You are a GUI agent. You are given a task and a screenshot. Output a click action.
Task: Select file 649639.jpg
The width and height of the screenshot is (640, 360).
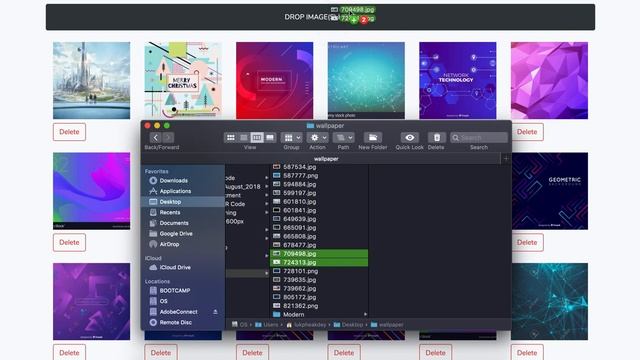click(319, 219)
